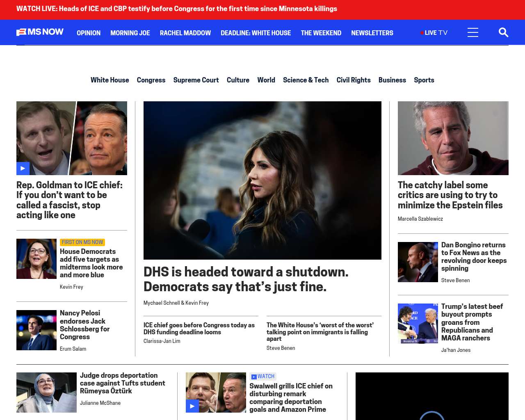This screenshot has width=525, height=420.
Task: Open the search magnifier icon
Action: pos(503,32)
